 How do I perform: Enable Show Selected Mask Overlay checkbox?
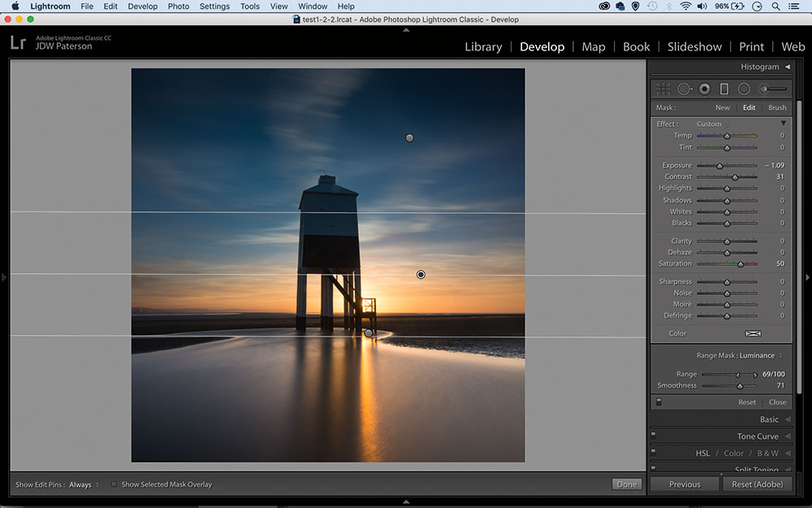114,484
